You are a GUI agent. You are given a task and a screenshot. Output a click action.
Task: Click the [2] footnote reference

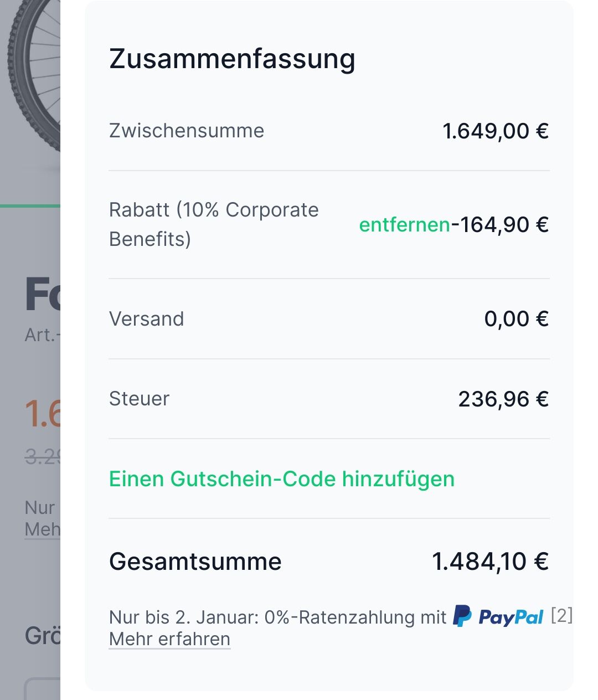[x=561, y=615]
